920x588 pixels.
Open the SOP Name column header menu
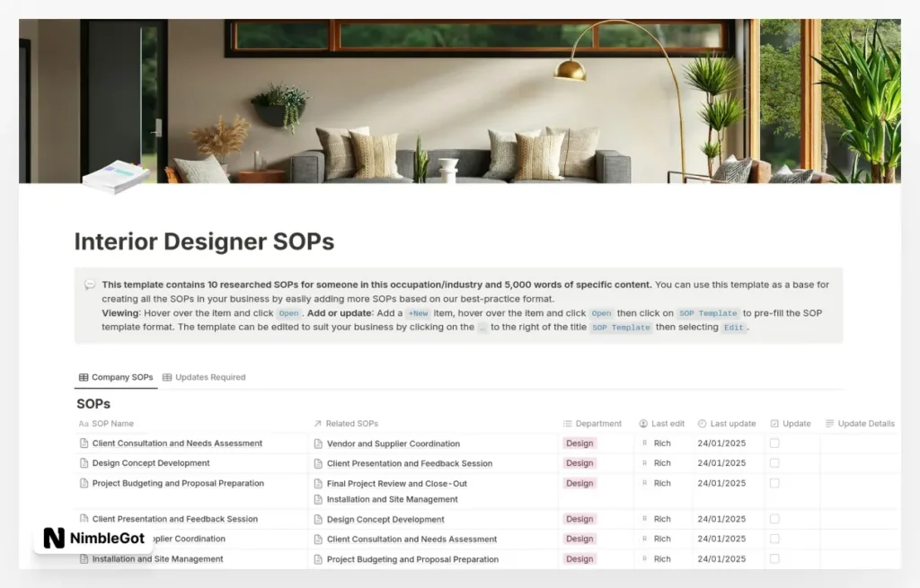(112, 424)
